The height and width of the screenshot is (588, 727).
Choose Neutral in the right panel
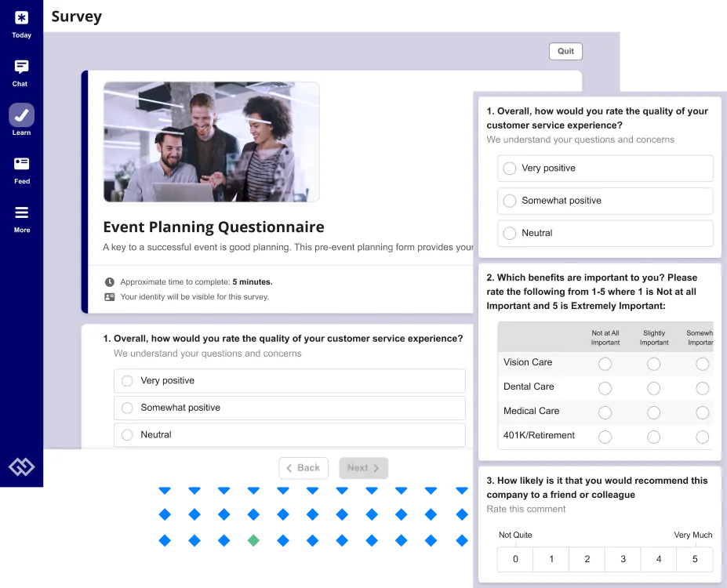click(x=605, y=233)
